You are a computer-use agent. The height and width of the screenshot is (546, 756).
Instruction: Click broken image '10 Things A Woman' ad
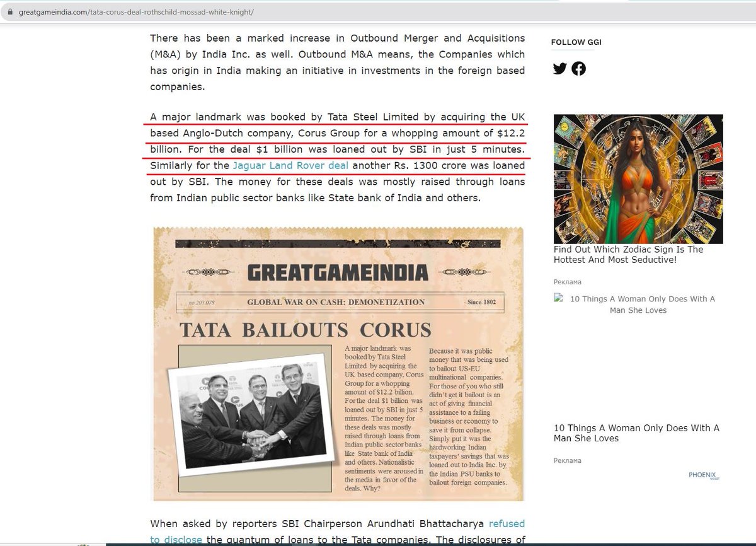(x=638, y=305)
